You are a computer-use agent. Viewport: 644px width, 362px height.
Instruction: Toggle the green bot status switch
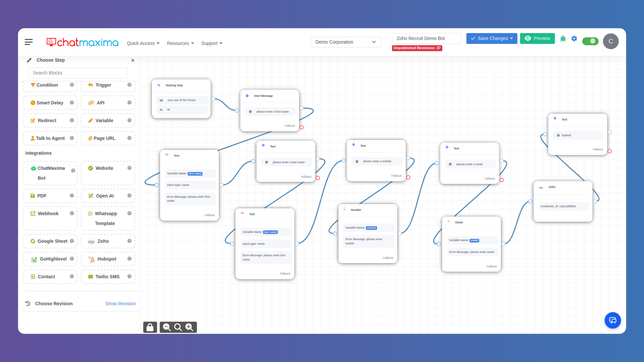click(590, 41)
